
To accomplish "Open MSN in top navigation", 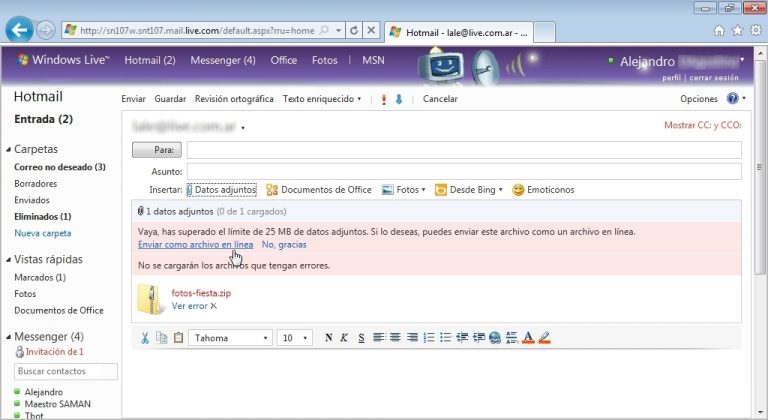I will [373, 60].
